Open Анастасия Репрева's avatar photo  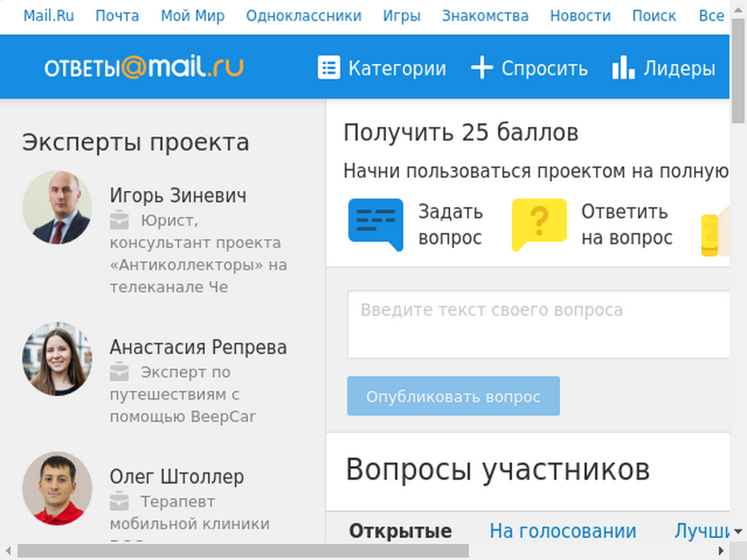pos(57,359)
